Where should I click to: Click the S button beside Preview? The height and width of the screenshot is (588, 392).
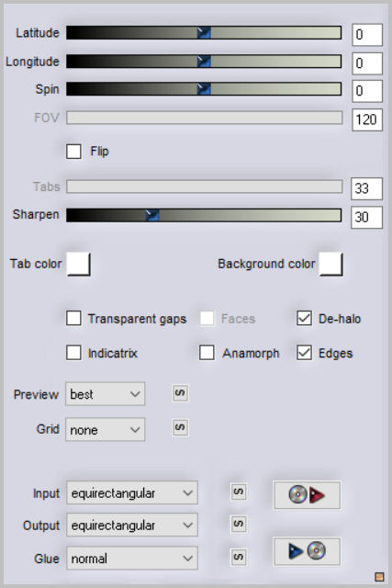[180, 393]
